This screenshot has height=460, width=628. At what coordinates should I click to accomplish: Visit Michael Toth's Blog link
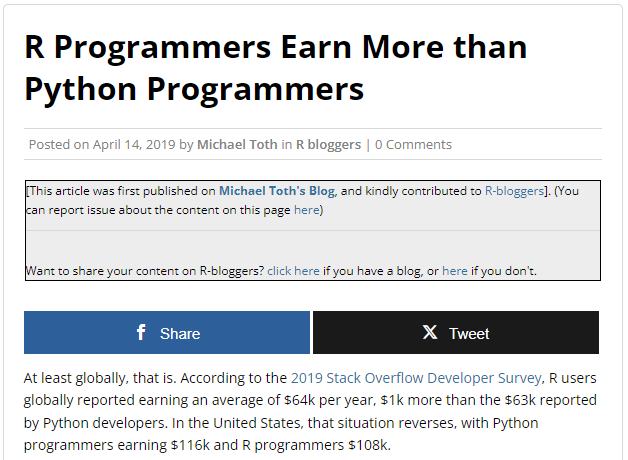pos(277,190)
